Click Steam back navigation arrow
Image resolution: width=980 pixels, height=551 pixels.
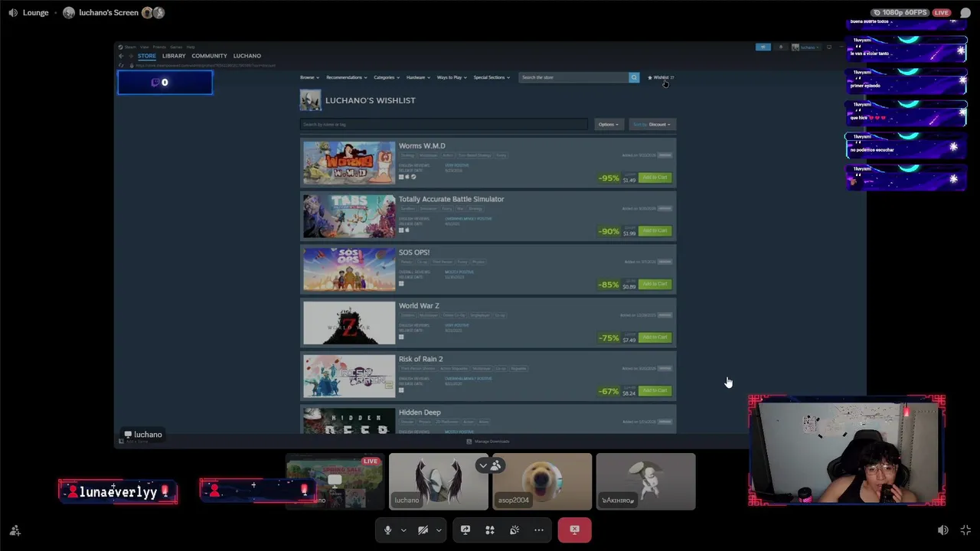[120, 56]
